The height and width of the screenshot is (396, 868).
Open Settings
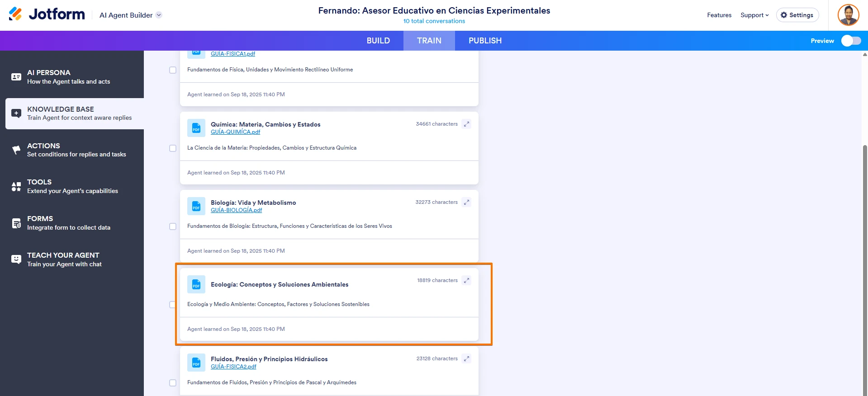click(x=797, y=14)
